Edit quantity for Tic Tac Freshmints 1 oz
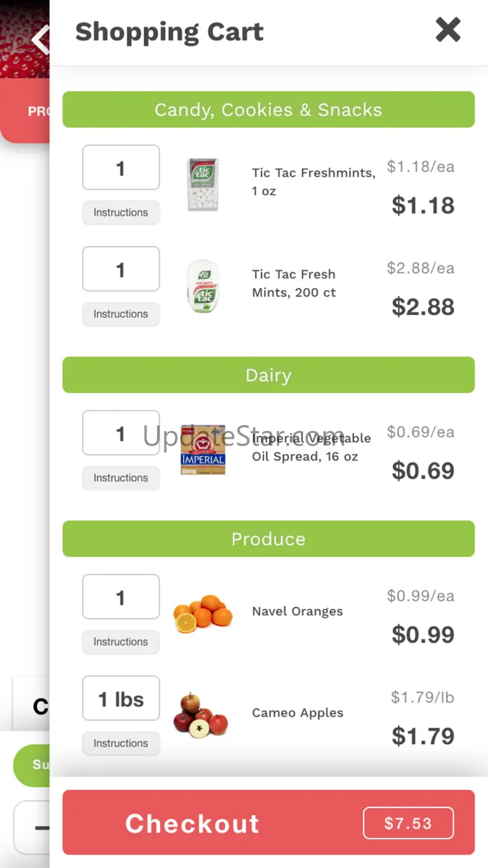The image size is (488, 868). tap(121, 168)
